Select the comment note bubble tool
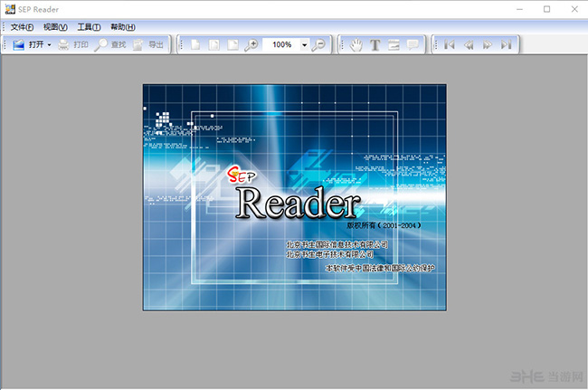 click(x=413, y=44)
